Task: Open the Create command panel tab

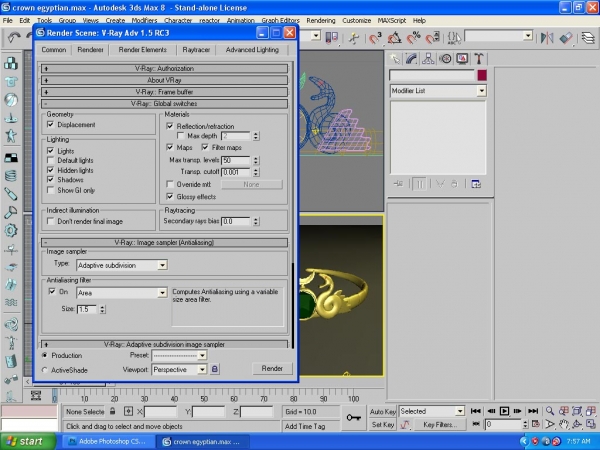Action: (x=395, y=59)
